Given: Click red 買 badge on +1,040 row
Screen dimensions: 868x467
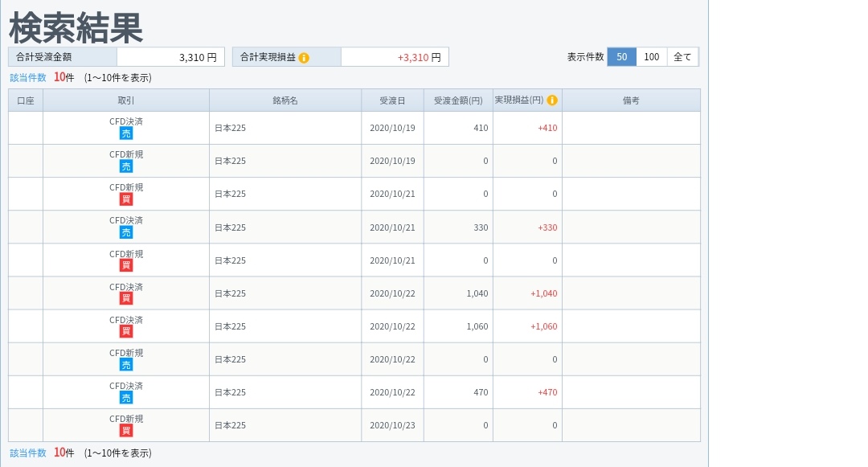Looking at the screenshot, I should (126, 298).
